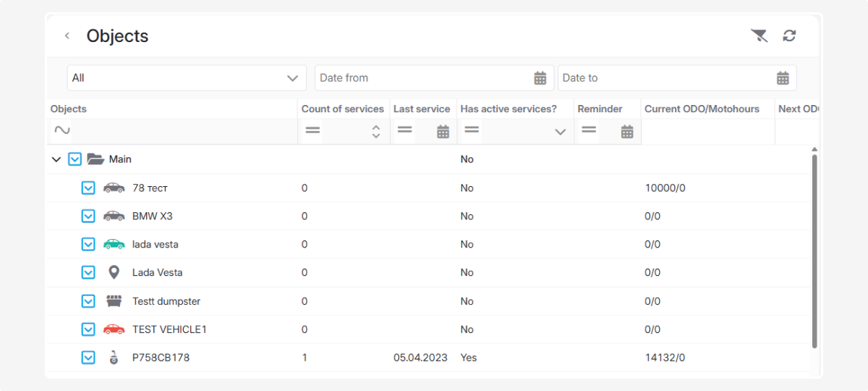Uncheck the lada vesta green car checkbox
868x391 pixels.
[x=88, y=244]
